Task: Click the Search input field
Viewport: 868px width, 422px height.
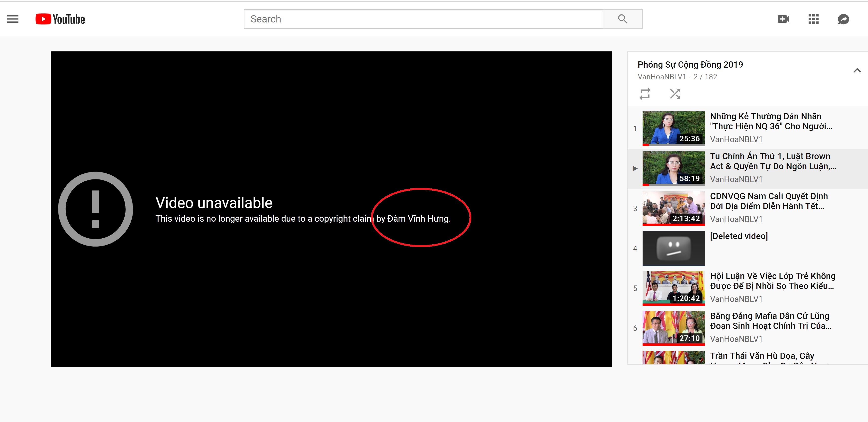Action: click(423, 19)
